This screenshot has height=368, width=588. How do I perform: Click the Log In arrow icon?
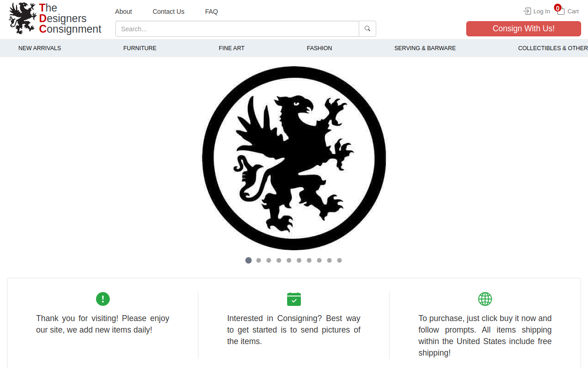point(527,11)
